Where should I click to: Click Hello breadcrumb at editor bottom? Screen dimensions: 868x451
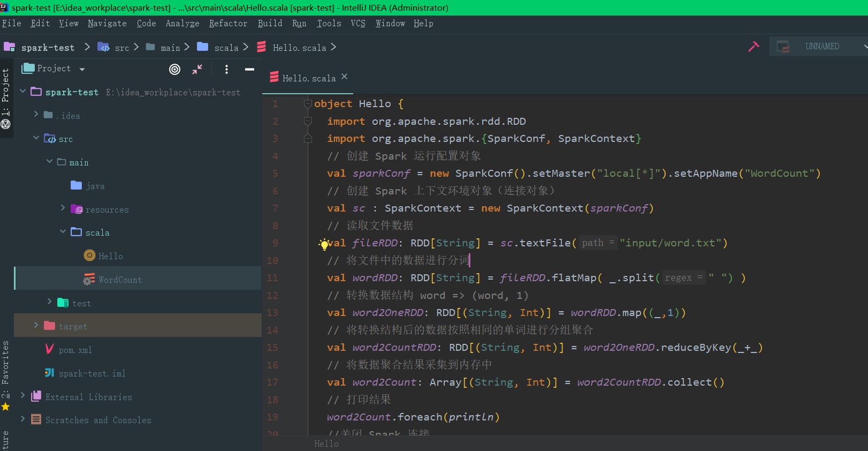[326, 444]
